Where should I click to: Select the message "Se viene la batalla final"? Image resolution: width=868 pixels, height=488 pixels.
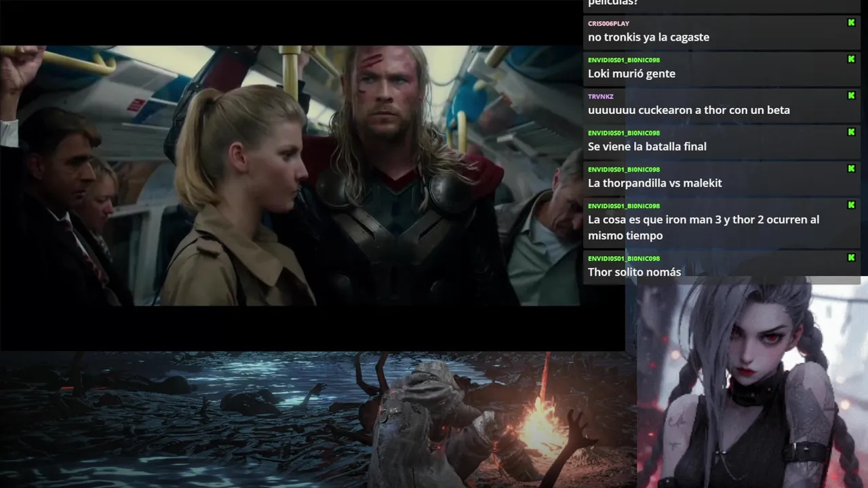coord(647,146)
